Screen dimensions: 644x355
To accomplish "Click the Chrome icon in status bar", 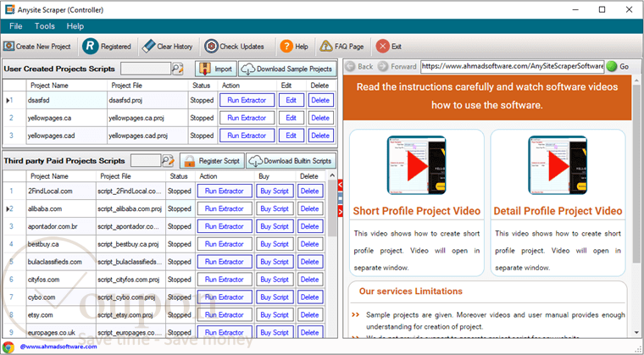I will pos(8,347).
